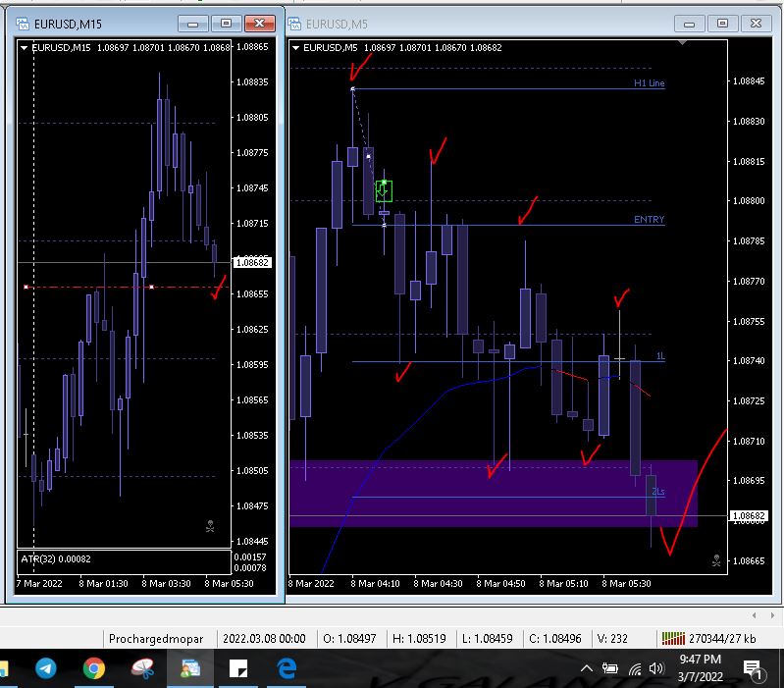
Task: Open the notification action center icon
Action: [x=753, y=670]
